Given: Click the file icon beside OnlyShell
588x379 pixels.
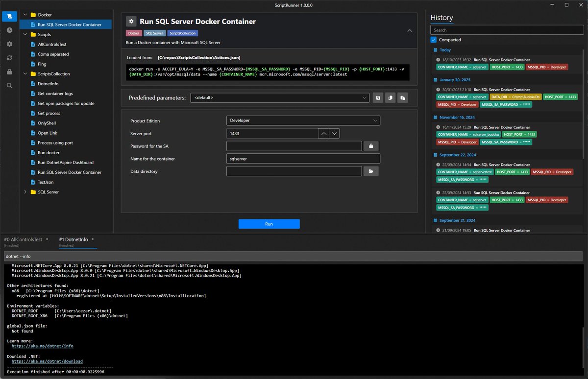Looking at the screenshot, I should (x=33, y=123).
